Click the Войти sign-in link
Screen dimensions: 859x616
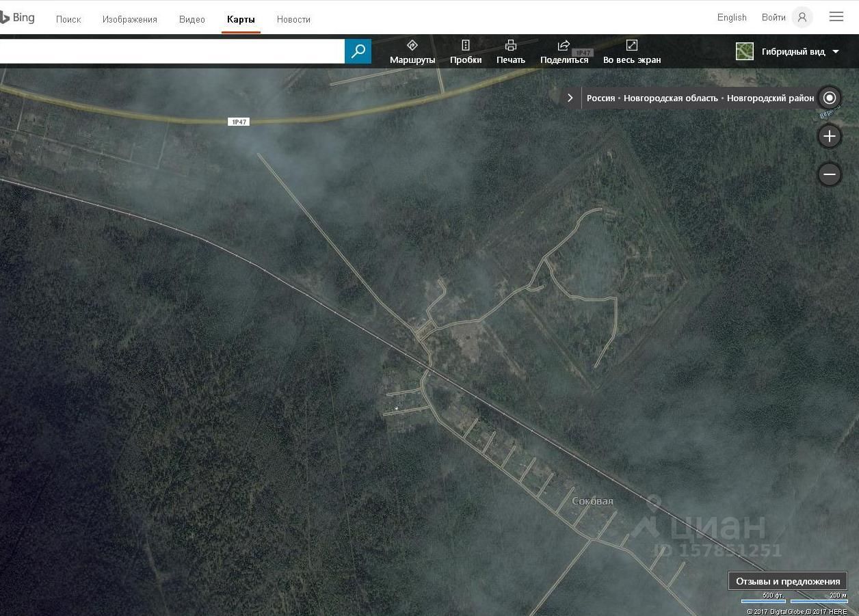coord(774,17)
